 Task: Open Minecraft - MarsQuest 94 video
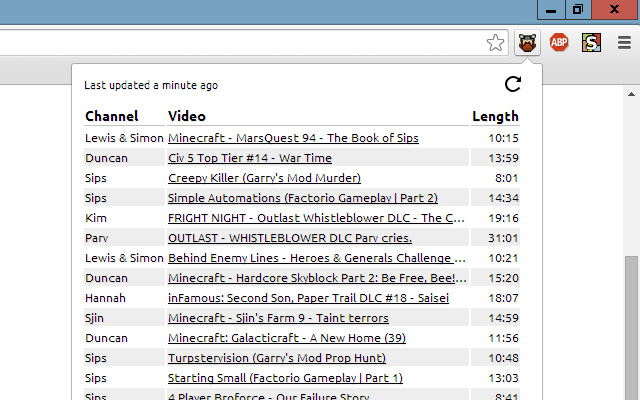coord(293,138)
